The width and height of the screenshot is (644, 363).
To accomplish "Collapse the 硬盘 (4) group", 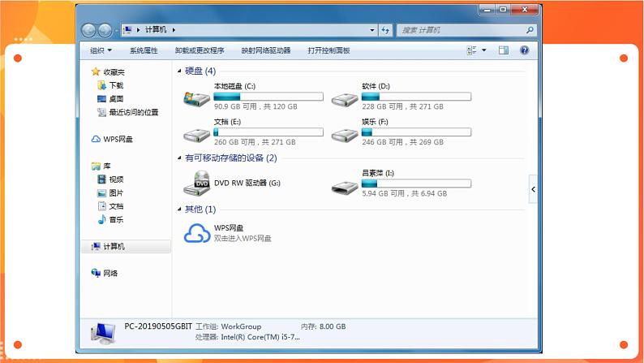I will (x=179, y=71).
